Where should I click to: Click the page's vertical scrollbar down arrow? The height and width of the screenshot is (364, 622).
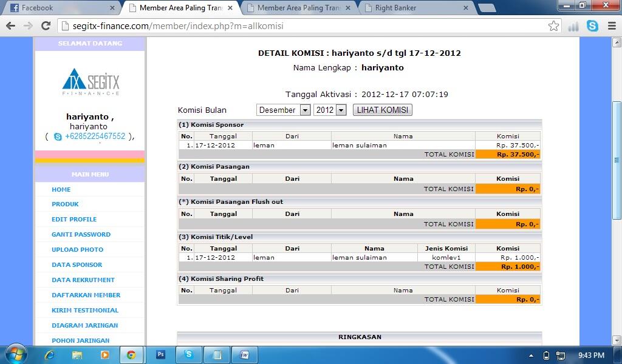coord(617,340)
